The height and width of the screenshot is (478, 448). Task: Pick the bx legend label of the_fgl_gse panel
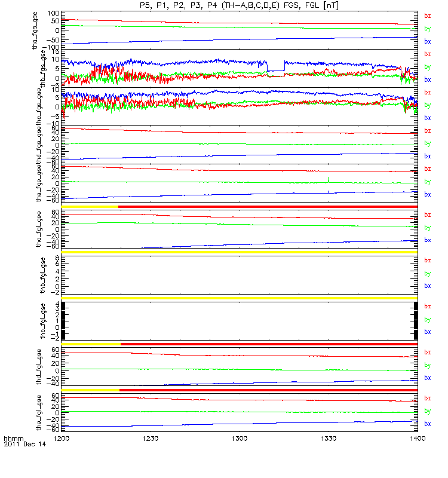[x=428, y=424]
